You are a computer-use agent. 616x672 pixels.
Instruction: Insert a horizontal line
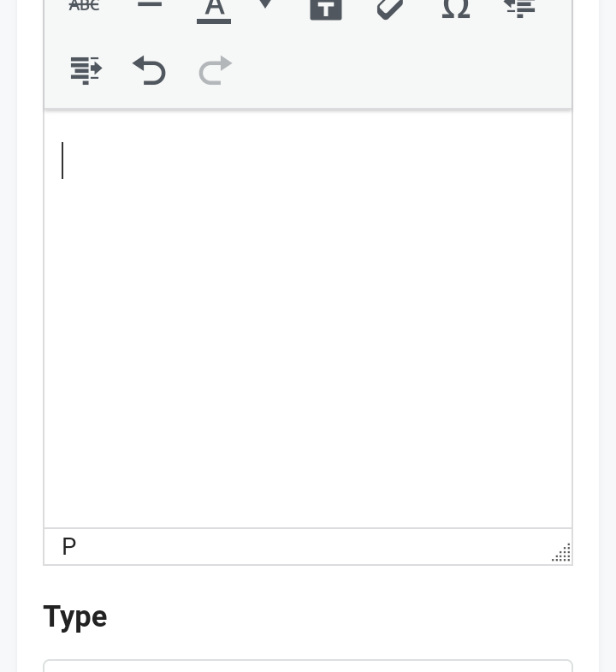point(150,5)
